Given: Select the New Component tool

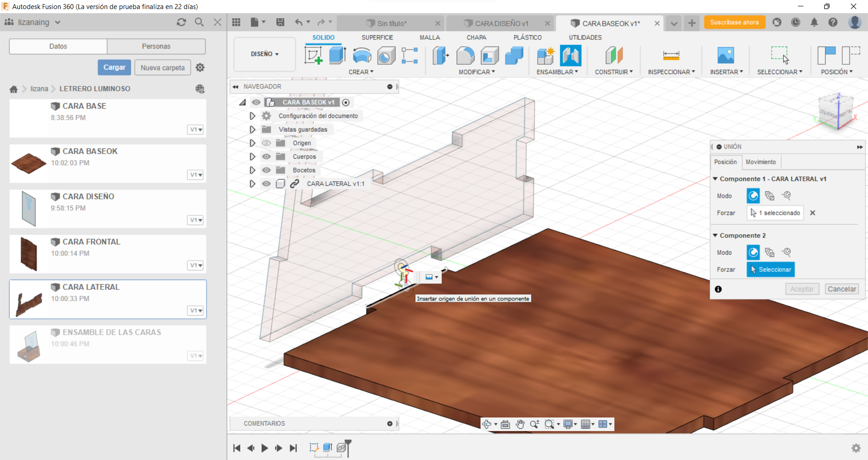Looking at the screenshot, I should pyautogui.click(x=546, y=56).
